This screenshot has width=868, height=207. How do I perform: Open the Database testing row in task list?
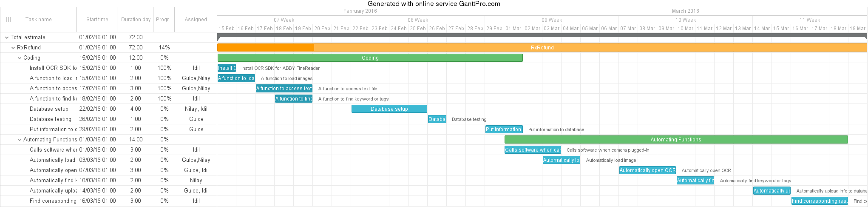[51, 119]
